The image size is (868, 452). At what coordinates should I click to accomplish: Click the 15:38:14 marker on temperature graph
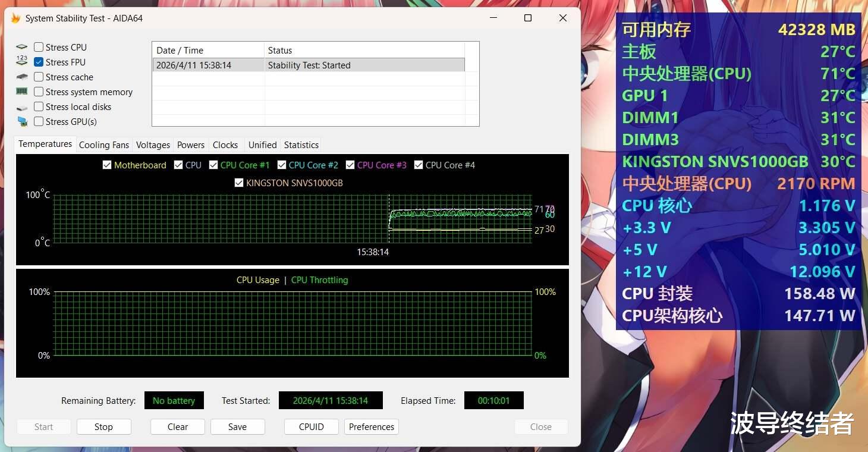click(x=373, y=252)
